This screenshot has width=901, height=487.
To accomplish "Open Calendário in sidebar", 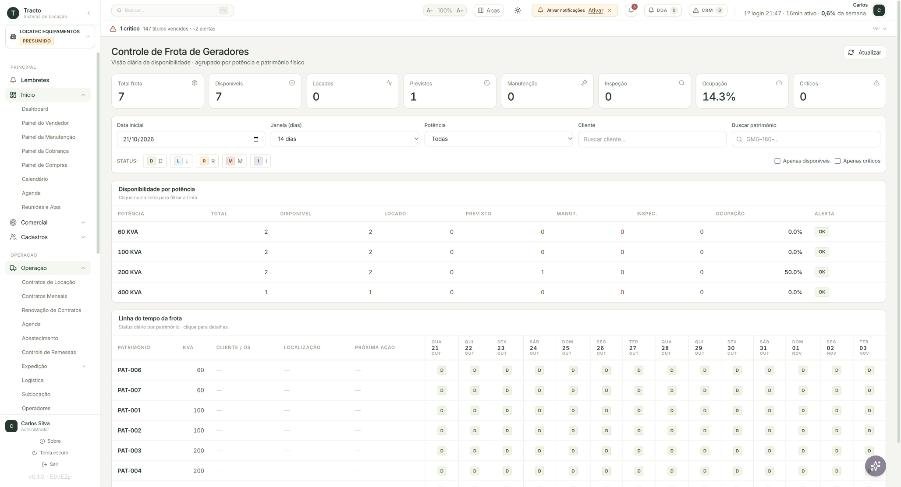I will pyautogui.click(x=34, y=179).
